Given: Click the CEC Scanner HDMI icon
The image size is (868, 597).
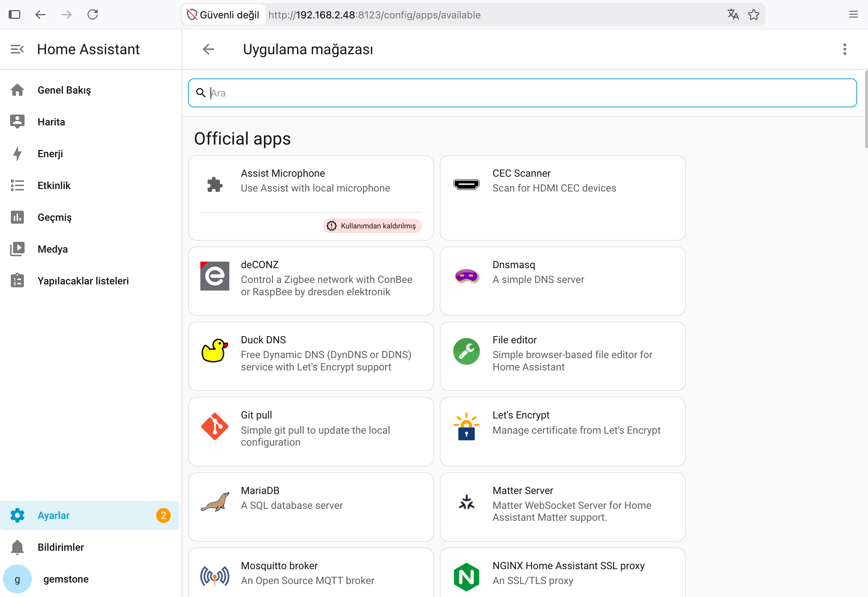Looking at the screenshot, I should [467, 184].
